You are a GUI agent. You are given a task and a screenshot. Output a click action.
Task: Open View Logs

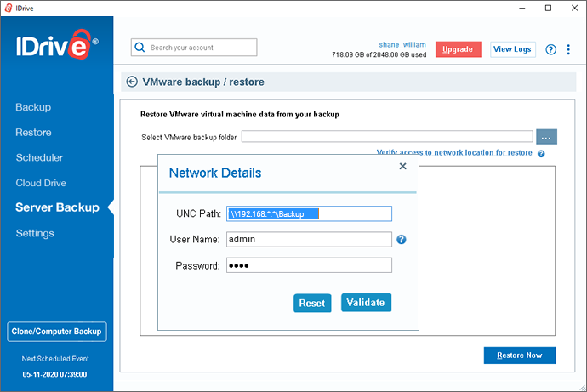513,49
